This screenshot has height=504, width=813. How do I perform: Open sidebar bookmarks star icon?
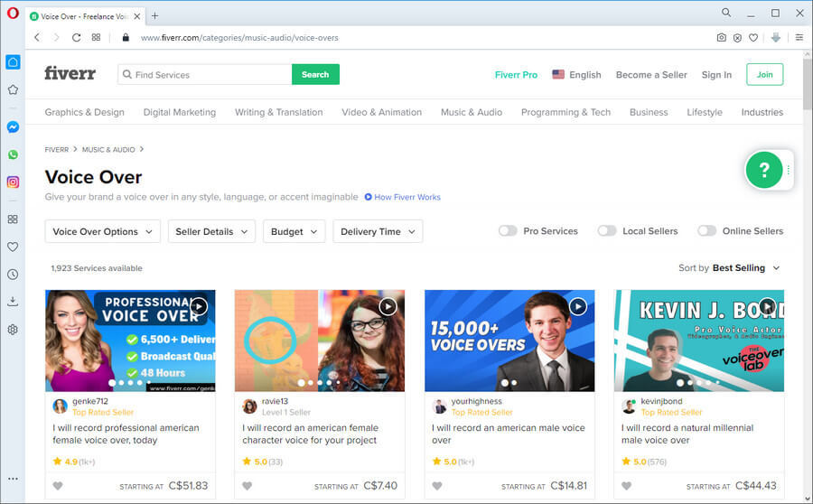13,89
